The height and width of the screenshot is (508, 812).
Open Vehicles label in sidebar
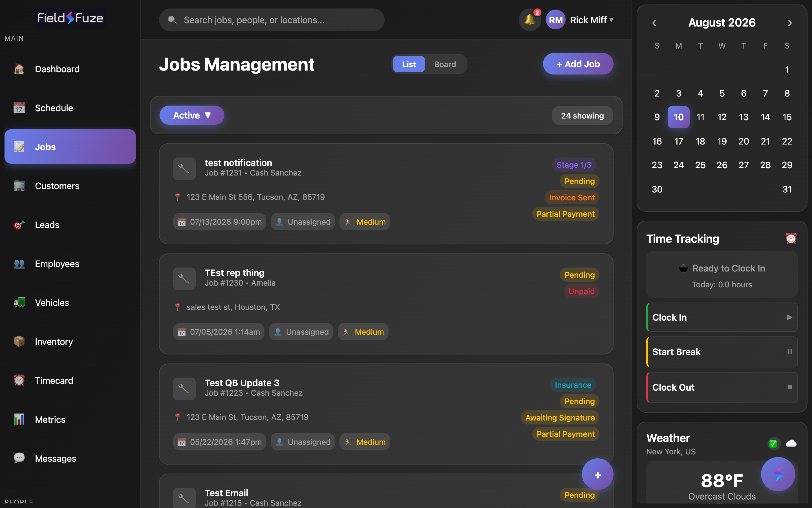click(x=52, y=303)
